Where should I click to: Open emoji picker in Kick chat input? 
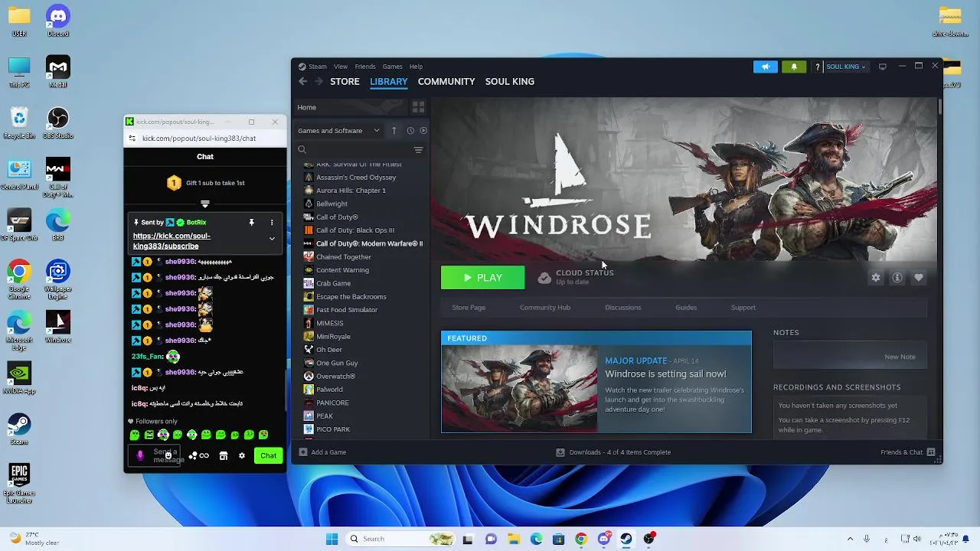click(x=168, y=456)
